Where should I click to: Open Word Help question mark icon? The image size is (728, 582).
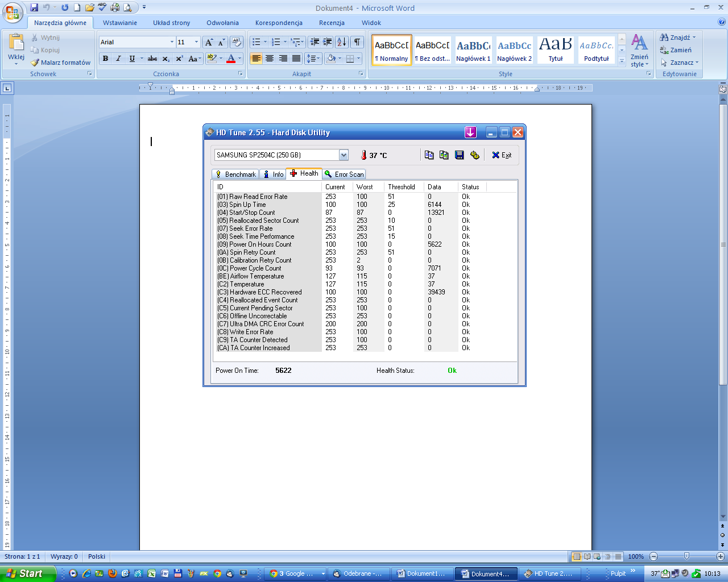tap(722, 22)
